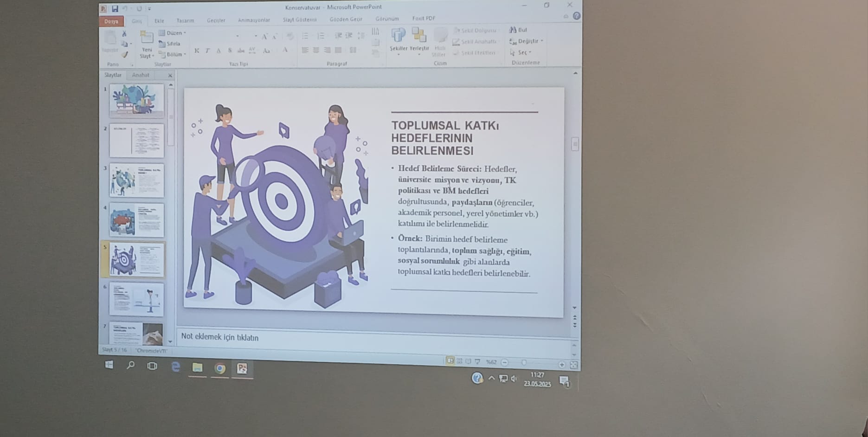Toggle italic formatting with the T button
Screen dimensions: 868x437
pyautogui.click(x=207, y=51)
